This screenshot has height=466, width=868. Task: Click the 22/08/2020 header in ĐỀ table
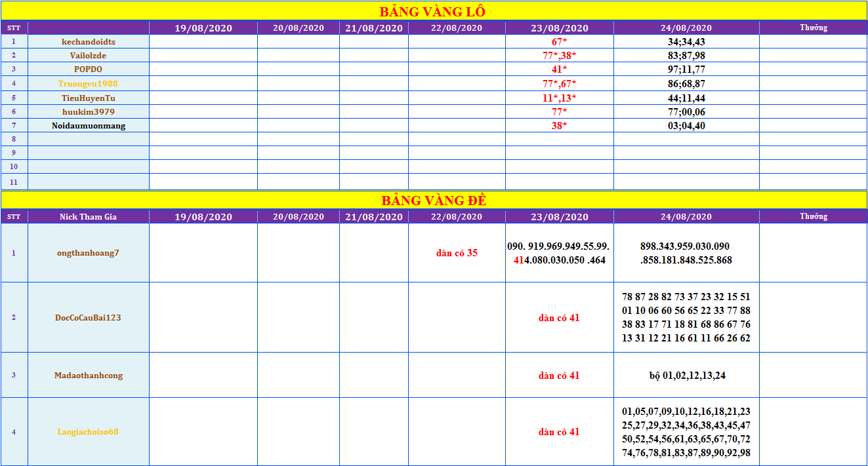pyautogui.click(x=457, y=217)
